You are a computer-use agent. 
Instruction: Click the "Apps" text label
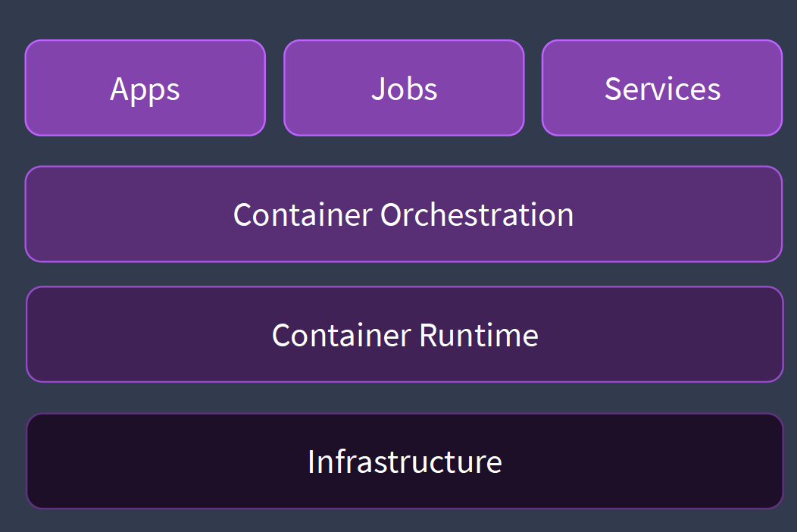(x=145, y=89)
